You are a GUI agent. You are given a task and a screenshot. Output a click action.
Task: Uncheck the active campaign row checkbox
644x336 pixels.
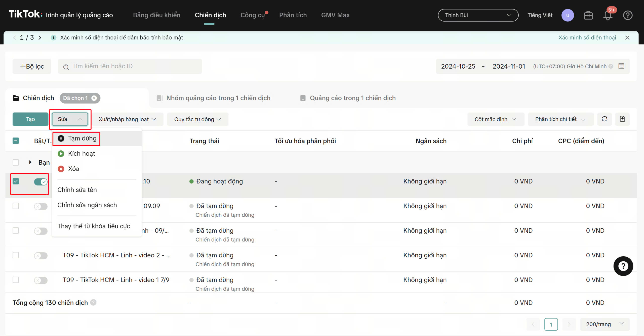(x=16, y=181)
